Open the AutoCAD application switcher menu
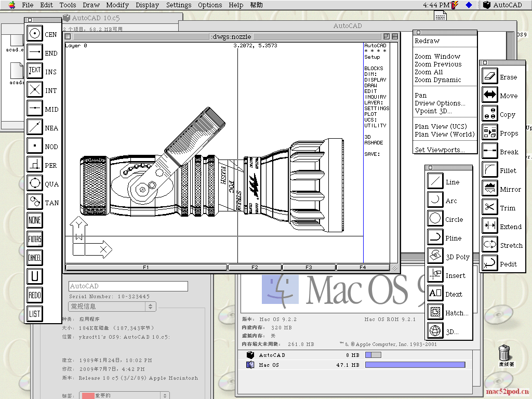Screen dimensions: 532x399 click(x=503, y=5)
